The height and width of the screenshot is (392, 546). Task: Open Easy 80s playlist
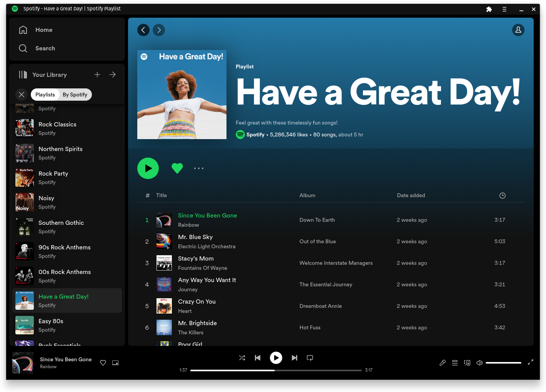pyautogui.click(x=67, y=325)
